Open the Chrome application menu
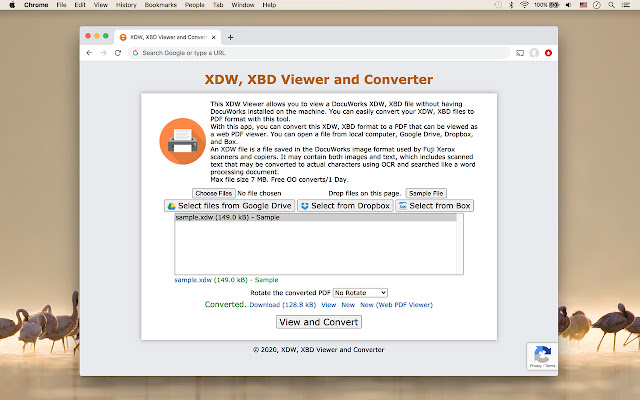Screen dimensions: 640x400 click(36, 5)
